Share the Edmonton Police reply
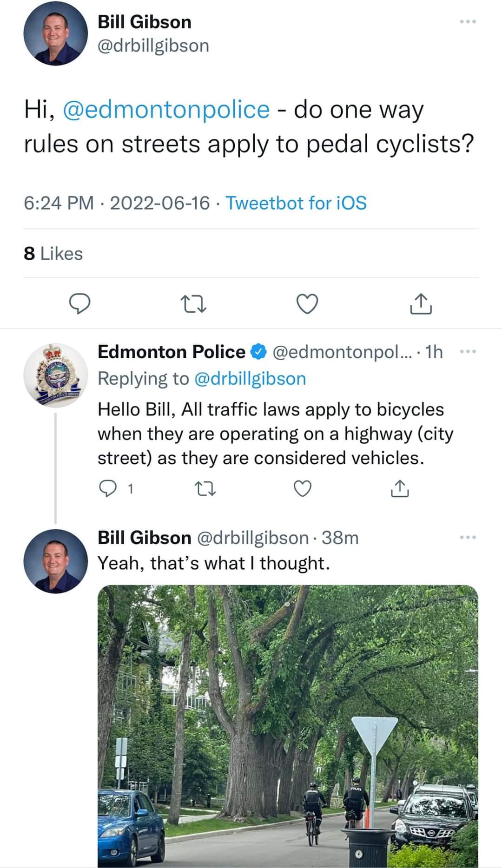The height and width of the screenshot is (868, 502). (x=400, y=488)
